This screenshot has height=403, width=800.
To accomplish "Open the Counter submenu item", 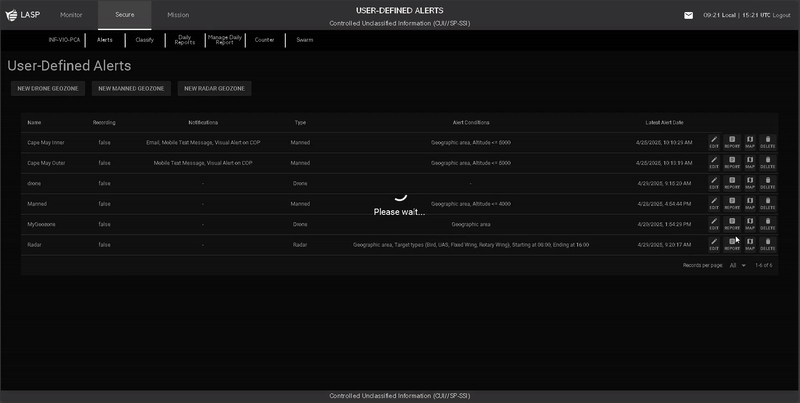I will tap(264, 40).
